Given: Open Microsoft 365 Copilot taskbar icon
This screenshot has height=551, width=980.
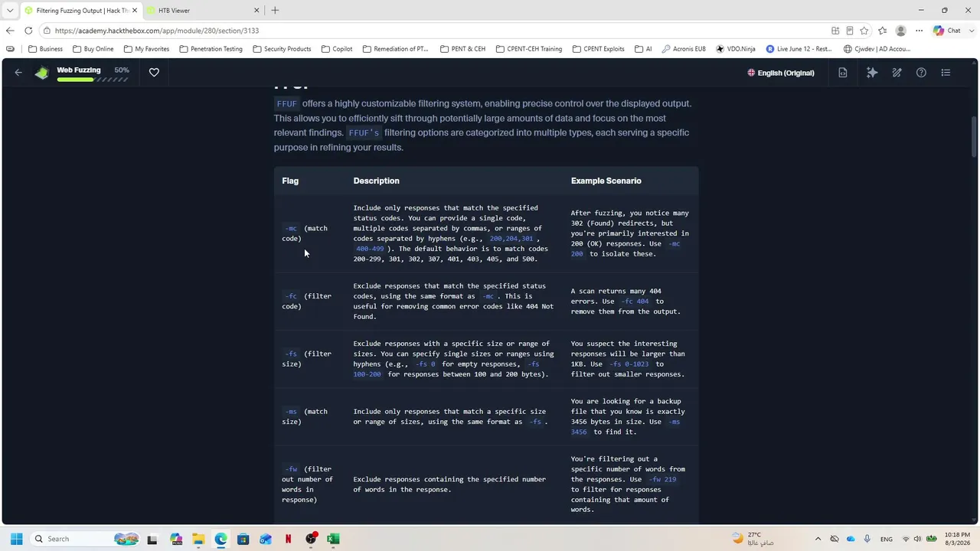Looking at the screenshot, I should click(176, 539).
